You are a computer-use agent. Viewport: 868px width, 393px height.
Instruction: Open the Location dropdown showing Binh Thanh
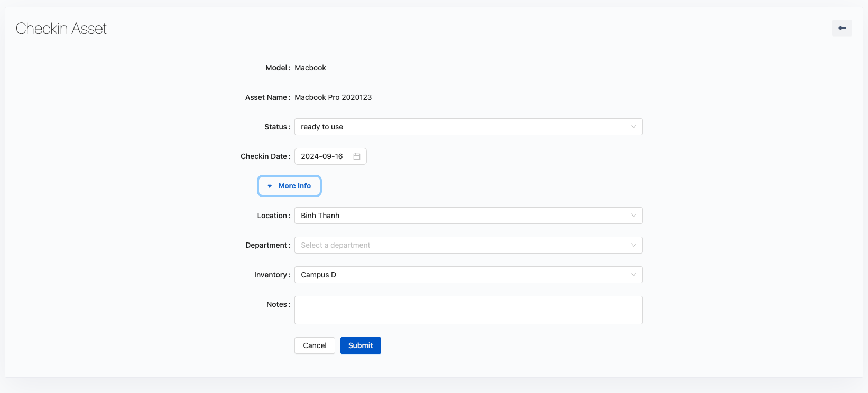(460, 216)
